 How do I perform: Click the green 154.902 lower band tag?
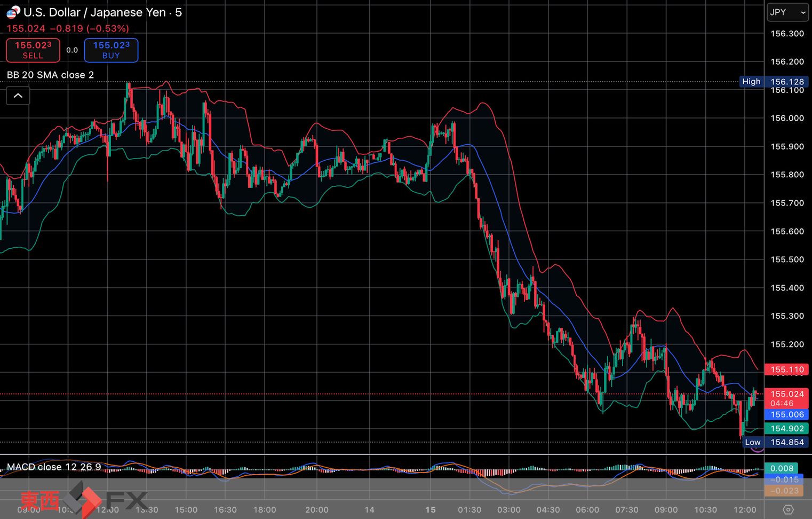[787, 428]
